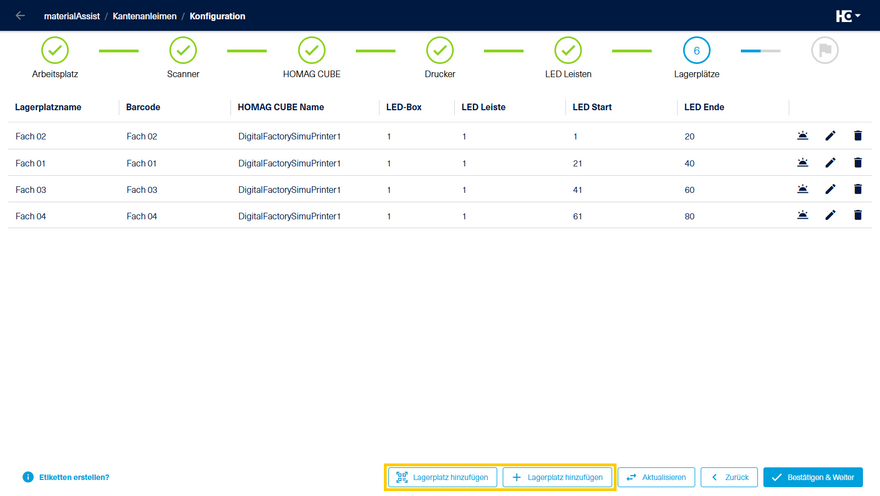Test the LED light for Fach 04

pyautogui.click(x=803, y=215)
